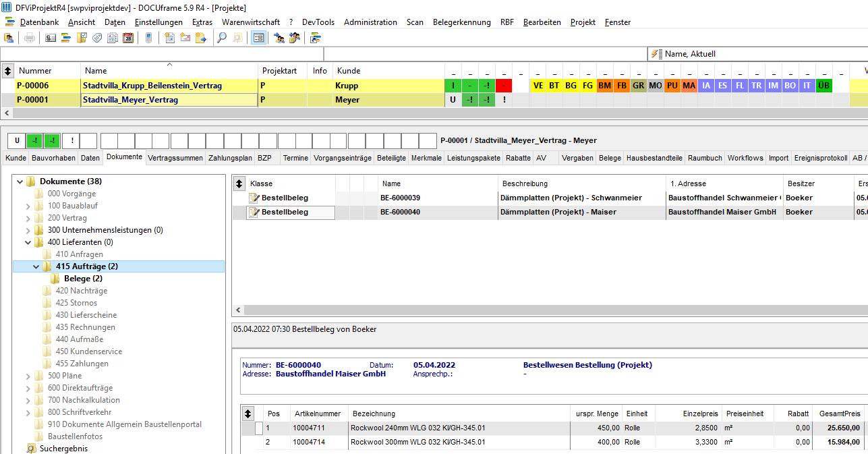This screenshot has width=868, height=454.
Task: Click the Name, Aktuell filter field
Action: pyautogui.click(x=757, y=54)
